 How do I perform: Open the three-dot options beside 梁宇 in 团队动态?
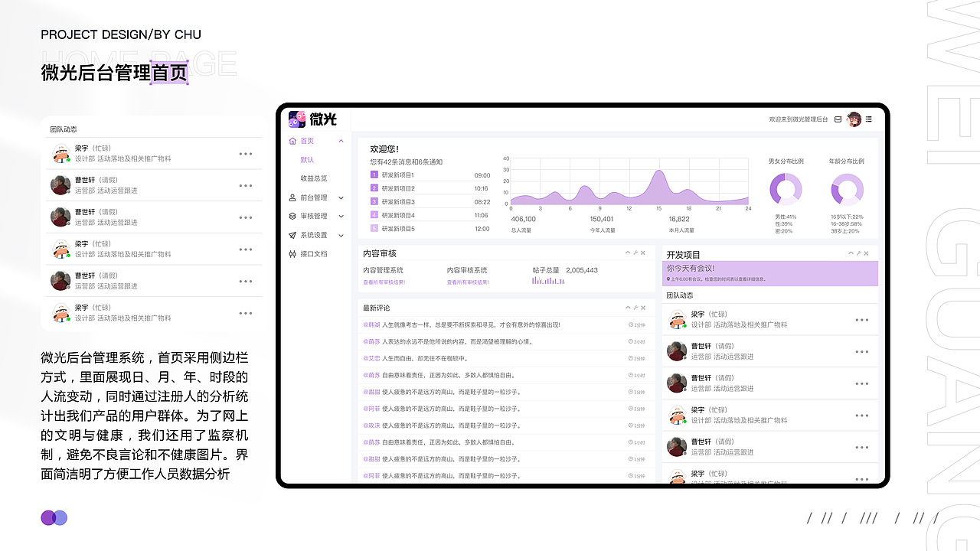(x=246, y=153)
